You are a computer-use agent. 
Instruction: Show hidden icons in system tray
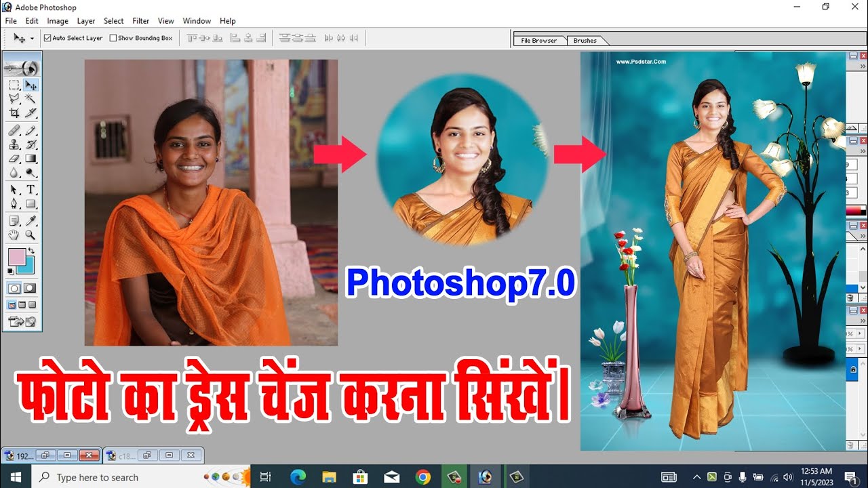click(696, 477)
